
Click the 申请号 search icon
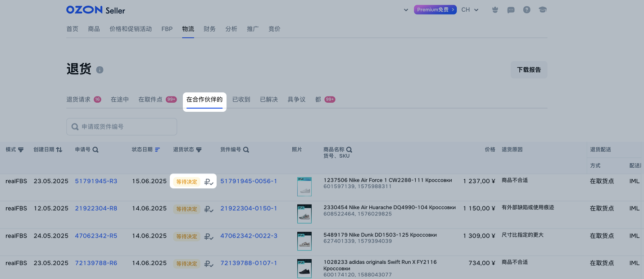(95, 150)
